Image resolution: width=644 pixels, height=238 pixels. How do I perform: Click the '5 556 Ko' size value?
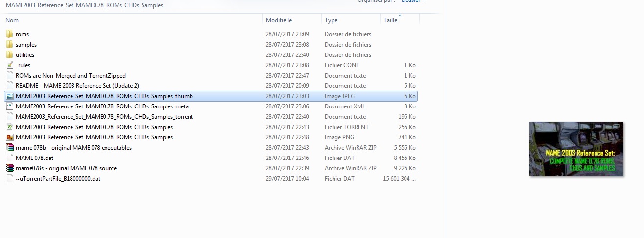(x=405, y=148)
